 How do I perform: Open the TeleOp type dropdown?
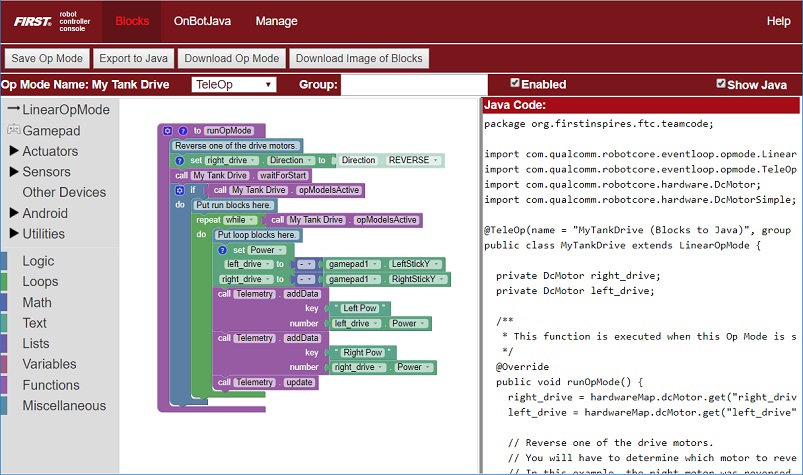233,85
